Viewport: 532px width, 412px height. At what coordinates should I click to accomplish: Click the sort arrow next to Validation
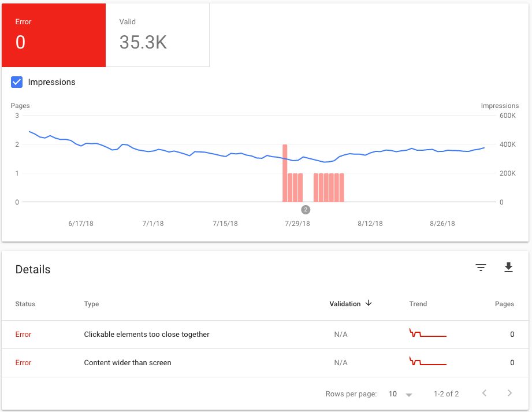pos(368,303)
